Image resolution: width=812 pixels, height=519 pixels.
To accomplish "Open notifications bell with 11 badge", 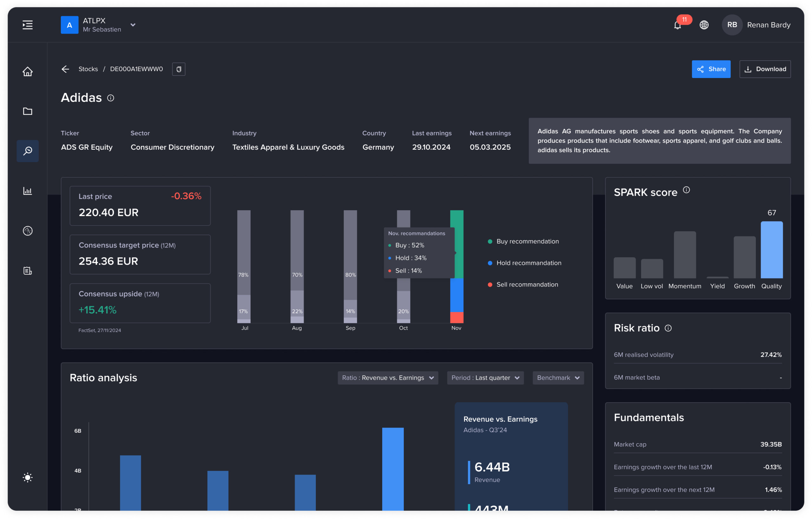I will [678, 25].
